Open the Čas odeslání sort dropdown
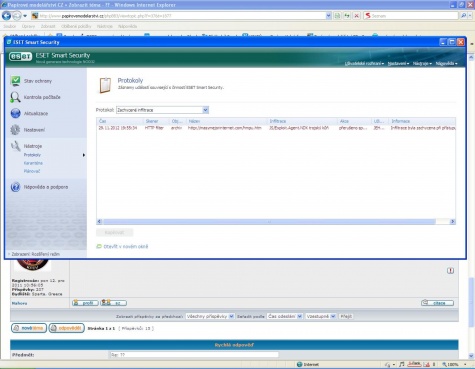 [x=285, y=316]
